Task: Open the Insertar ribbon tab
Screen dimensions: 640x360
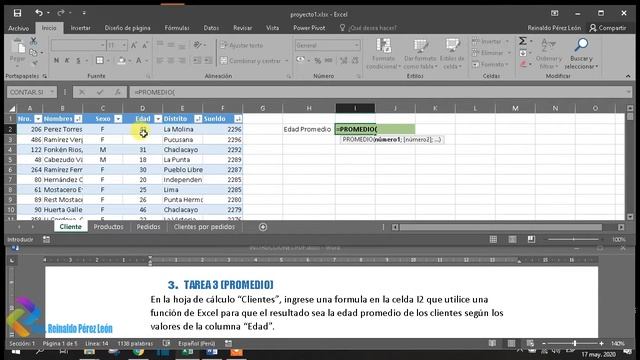Action: click(x=80, y=28)
